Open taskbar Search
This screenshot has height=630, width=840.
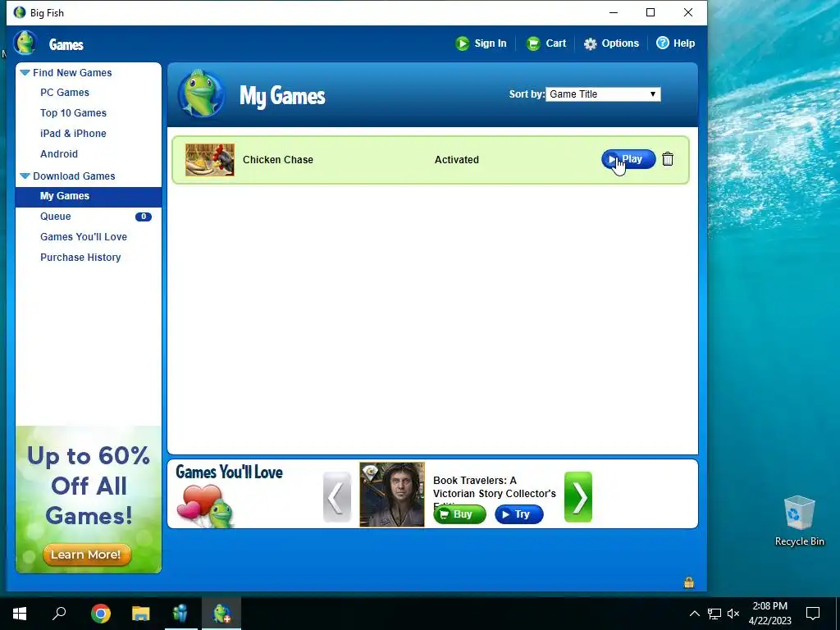[x=59, y=614]
